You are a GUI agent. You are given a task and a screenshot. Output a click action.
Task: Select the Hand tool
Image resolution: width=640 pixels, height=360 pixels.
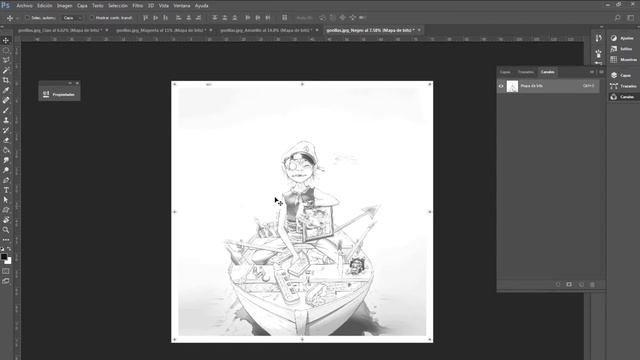tap(6, 220)
